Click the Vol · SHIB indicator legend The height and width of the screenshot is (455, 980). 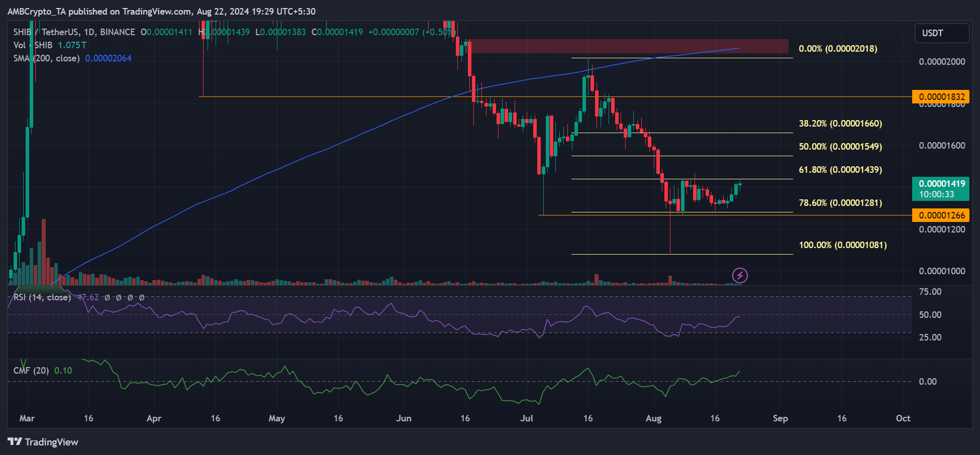pyautogui.click(x=33, y=45)
